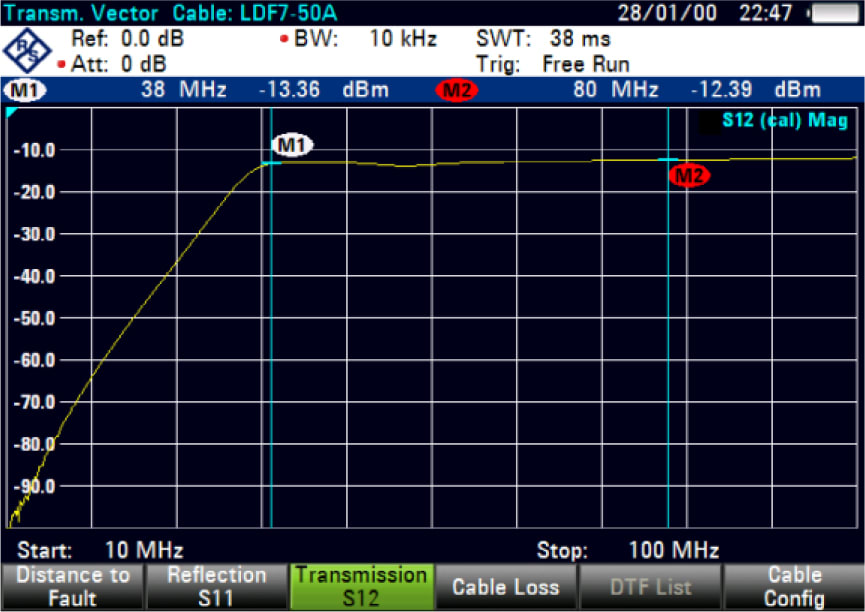Screen dimensions: 865x612
Task: Switch to Distance to Fault mode
Action: click(x=73, y=585)
